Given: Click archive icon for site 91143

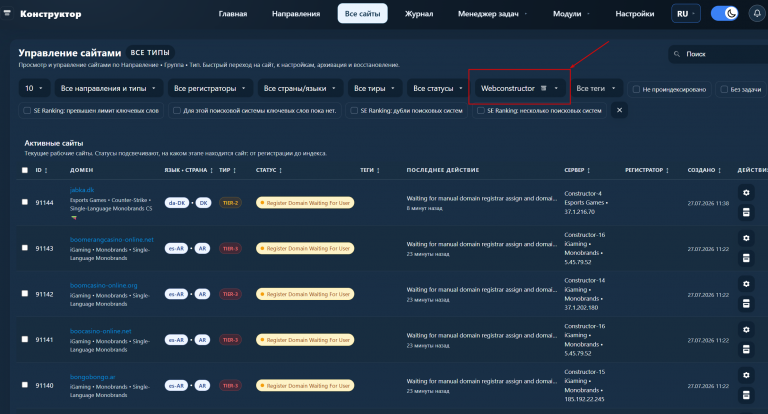Looking at the screenshot, I should pyautogui.click(x=746, y=258).
